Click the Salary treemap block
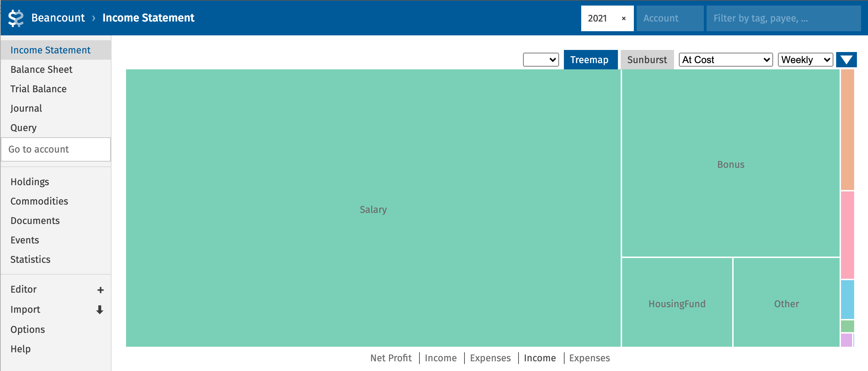 [373, 209]
